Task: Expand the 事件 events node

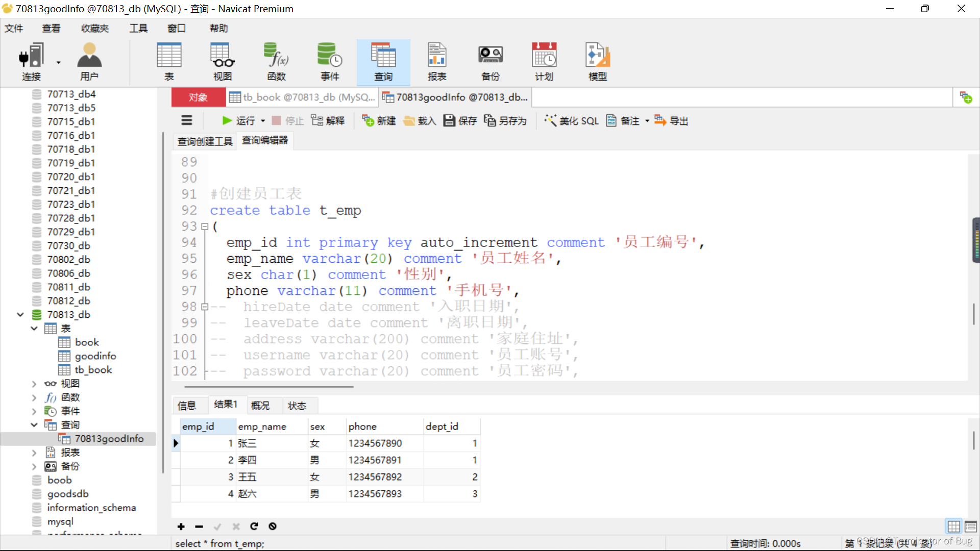Action: 34,411
